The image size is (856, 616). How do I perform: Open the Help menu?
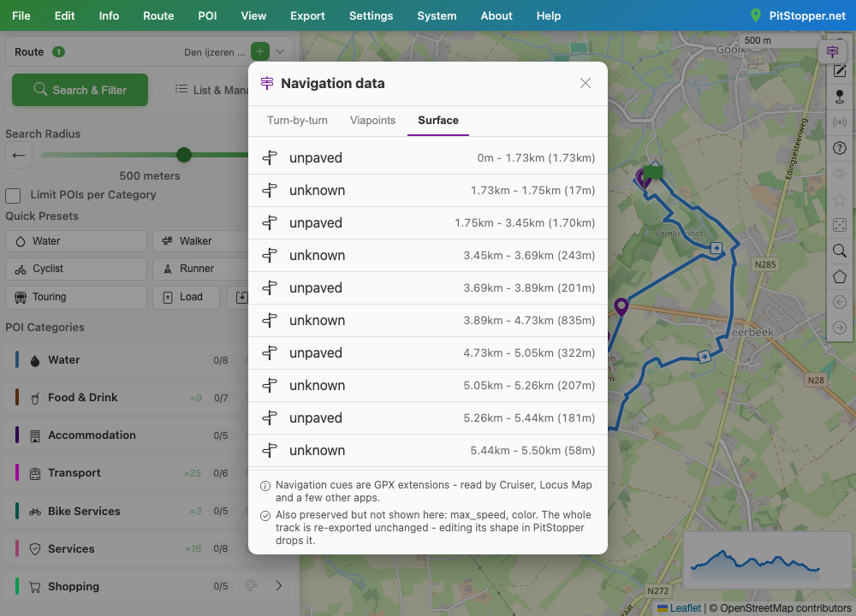[x=548, y=15]
